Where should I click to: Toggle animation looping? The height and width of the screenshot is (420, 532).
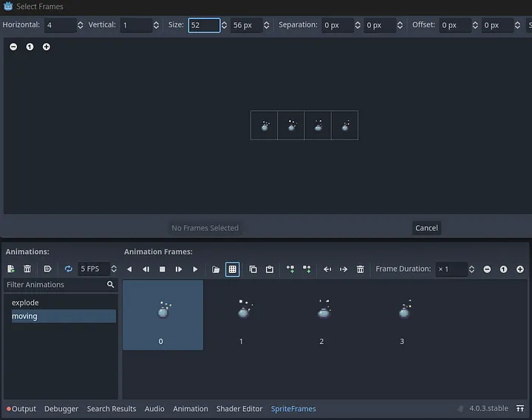click(x=69, y=269)
